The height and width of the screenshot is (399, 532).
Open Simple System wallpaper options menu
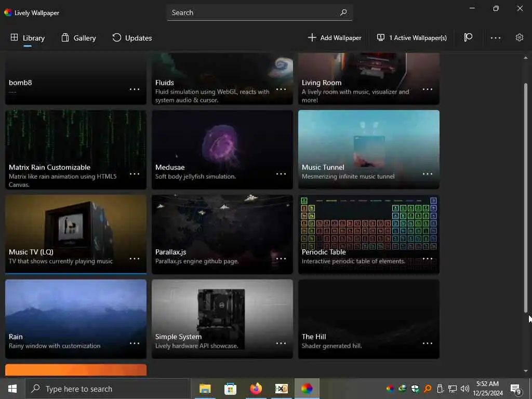click(x=281, y=343)
